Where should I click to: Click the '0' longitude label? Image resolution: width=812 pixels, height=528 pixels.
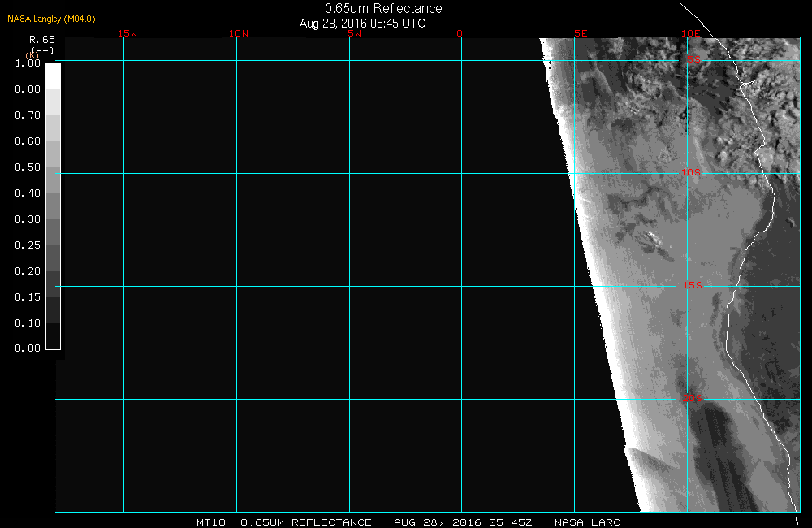tap(460, 33)
